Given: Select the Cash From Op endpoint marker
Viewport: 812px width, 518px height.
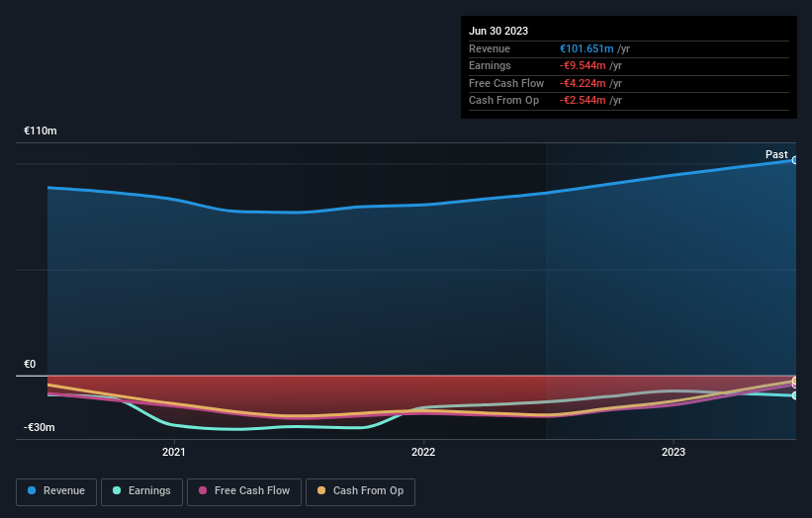Looking at the screenshot, I should pyautogui.click(x=795, y=381).
